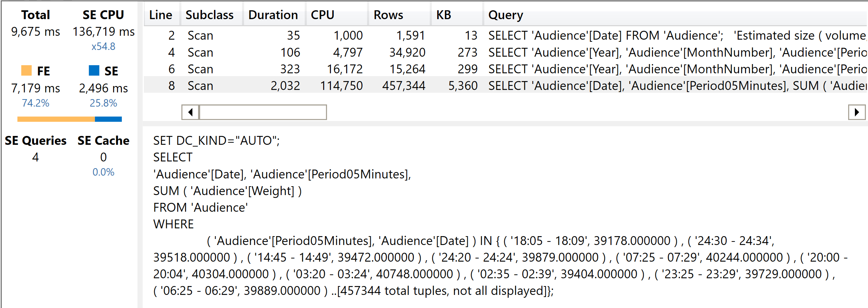Select the row with duration 106

(290, 52)
